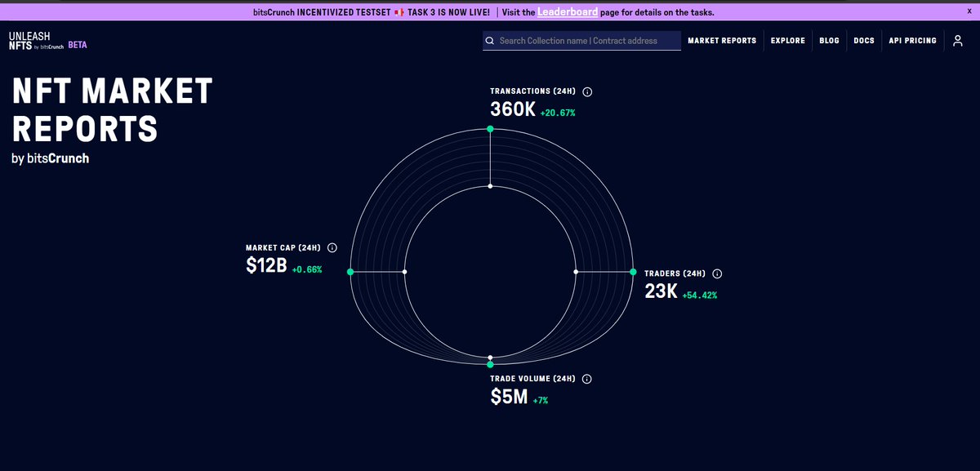Show info for Traders (24H)
The width and height of the screenshot is (980, 471).
coord(717,273)
